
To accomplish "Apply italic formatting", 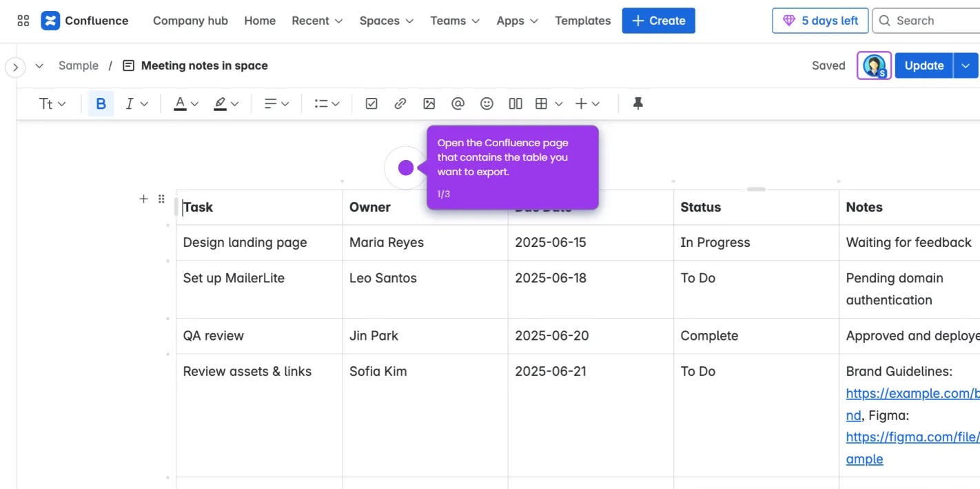I will click(129, 103).
